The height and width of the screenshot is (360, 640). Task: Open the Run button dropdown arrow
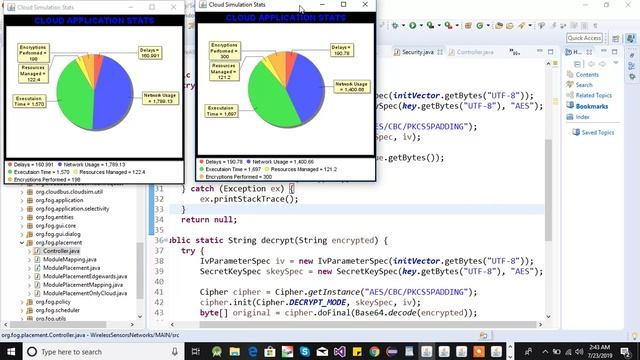pyautogui.click(x=421, y=25)
